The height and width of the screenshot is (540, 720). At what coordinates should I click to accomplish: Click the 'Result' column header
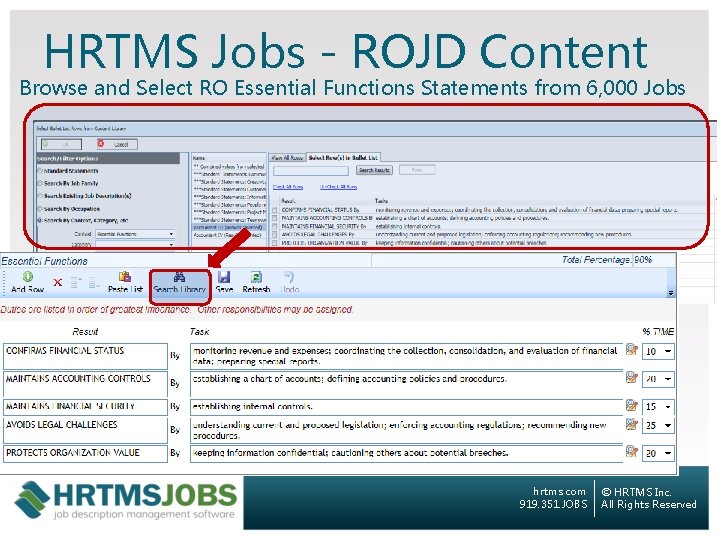85,332
